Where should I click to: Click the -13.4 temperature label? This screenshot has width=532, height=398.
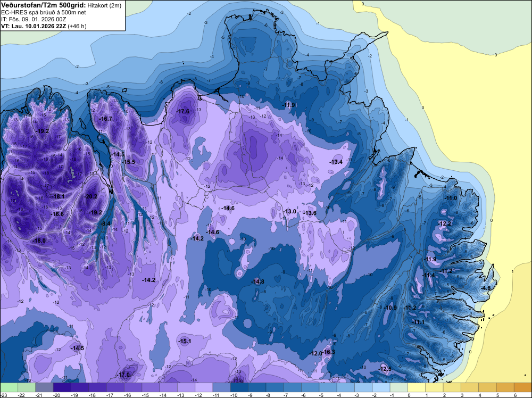tap(336, 162)
